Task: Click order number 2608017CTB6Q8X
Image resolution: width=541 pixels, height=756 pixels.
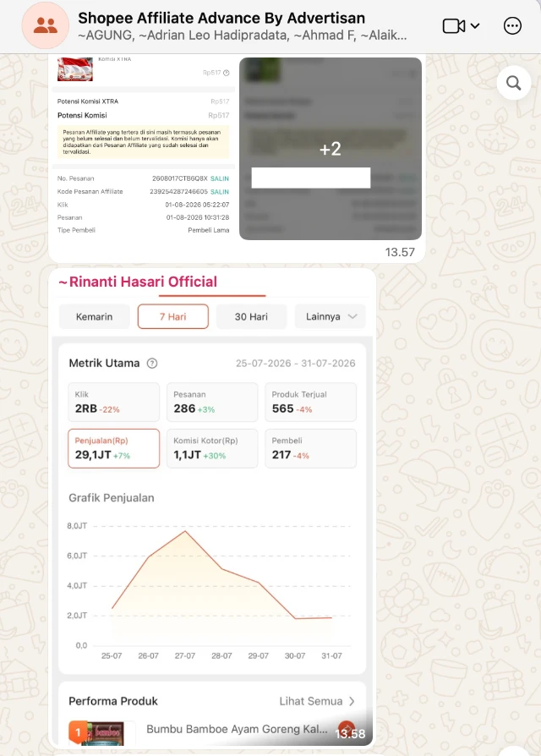Action: click(x=180, y=178)
